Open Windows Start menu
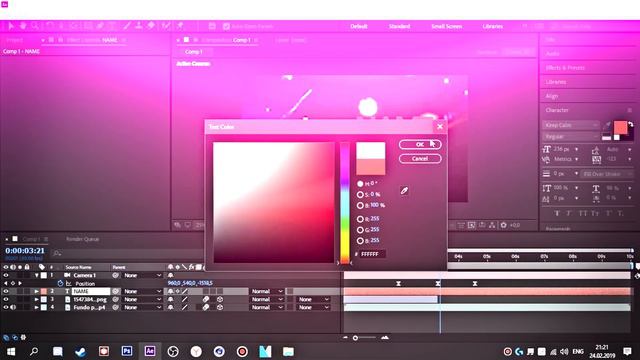This screenshot has width=640, height=360. pyautogui.click(x=11, y=351)
